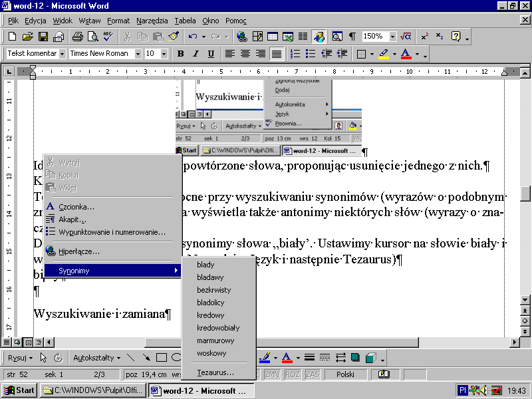Open the Times New Roman font dropdown
This screenshot has height=399, width=532.
(138, 54)
